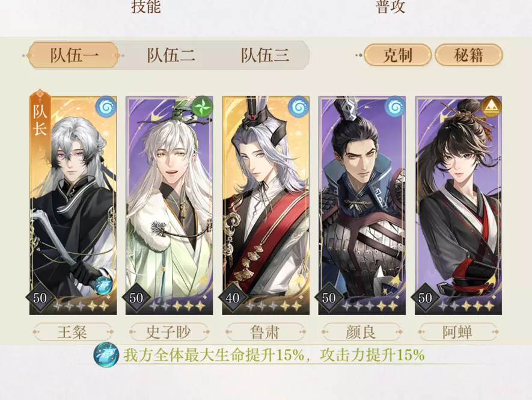Viewport: 532px width, 400px height.
Task: Click the water element icon on 颜良's card
Action: tap(394, 107)
